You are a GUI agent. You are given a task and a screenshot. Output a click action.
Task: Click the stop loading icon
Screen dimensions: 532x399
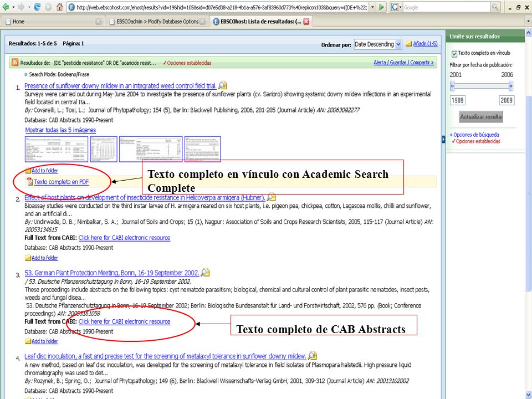point(49,7)
